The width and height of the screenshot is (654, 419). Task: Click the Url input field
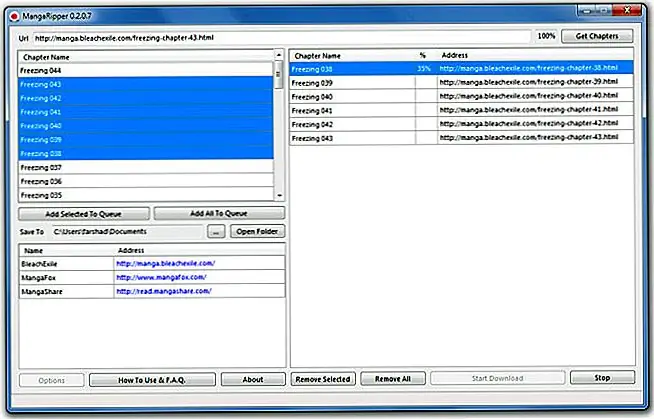pyautogui.click(x=280, y=37)
